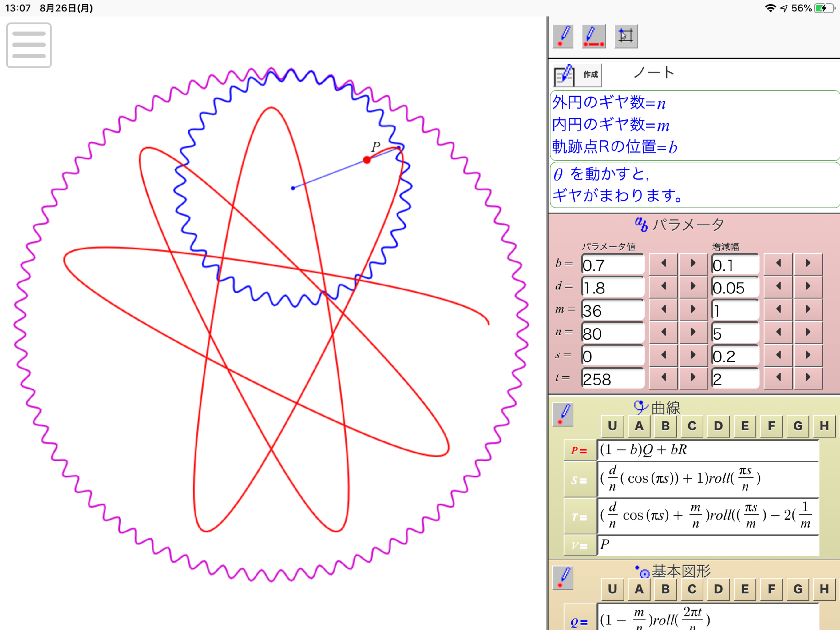Select tab F in 曲線 panel
The height and width of the screenshot is (630, 840).
click(771, 426)
